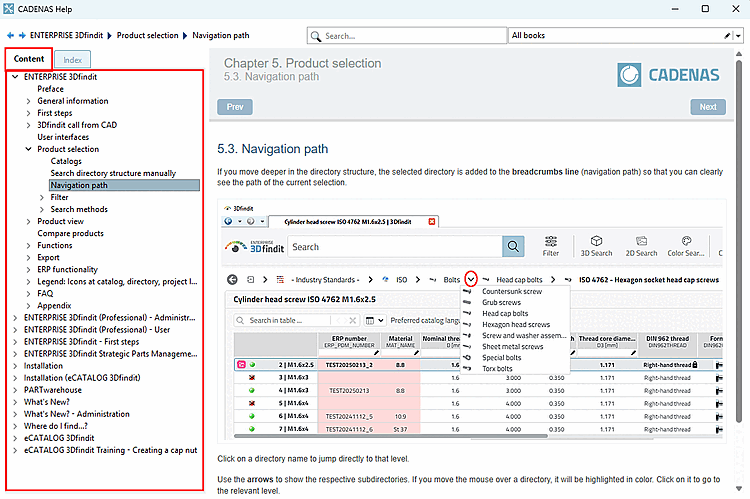The width and height of the screenshot is (750, 499).
Task: Open the All books dropdown arrow
Action: pyautogui.click(x=738, y=35)
